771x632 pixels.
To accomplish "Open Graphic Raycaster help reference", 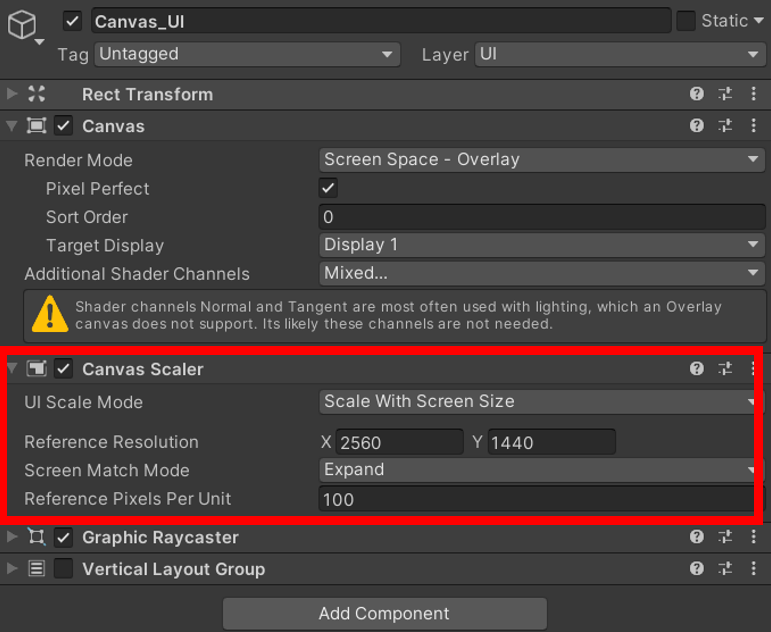I will (x=696, y=537).
